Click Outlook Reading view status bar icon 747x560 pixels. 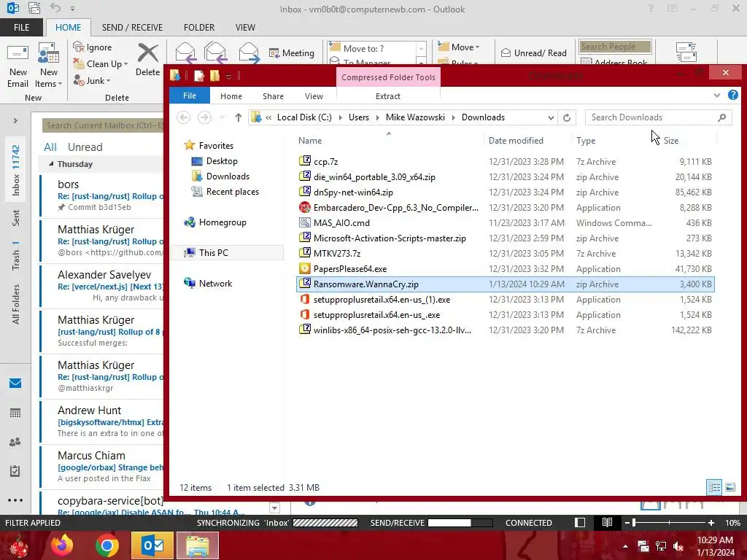point(607,522)
